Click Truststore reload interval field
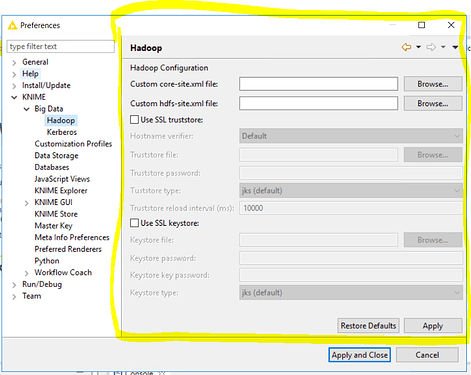 coord(351,208)
